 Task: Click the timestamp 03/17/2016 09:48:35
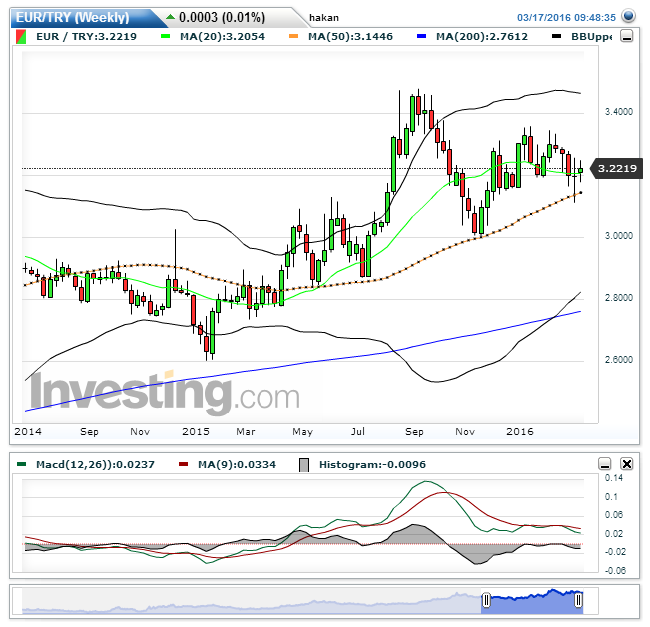click(x=566, y=17)
